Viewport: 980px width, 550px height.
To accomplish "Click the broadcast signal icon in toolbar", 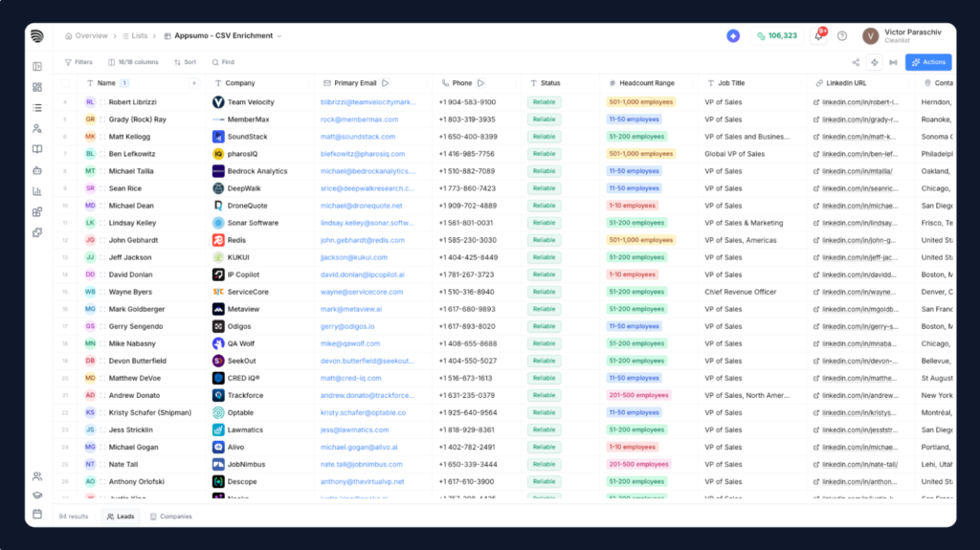I will pos(893,62).
